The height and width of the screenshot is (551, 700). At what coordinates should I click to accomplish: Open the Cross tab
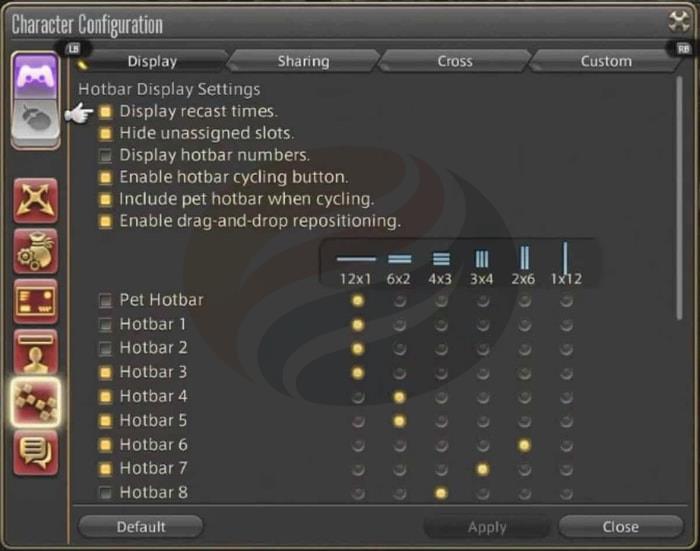click(454, 61)
